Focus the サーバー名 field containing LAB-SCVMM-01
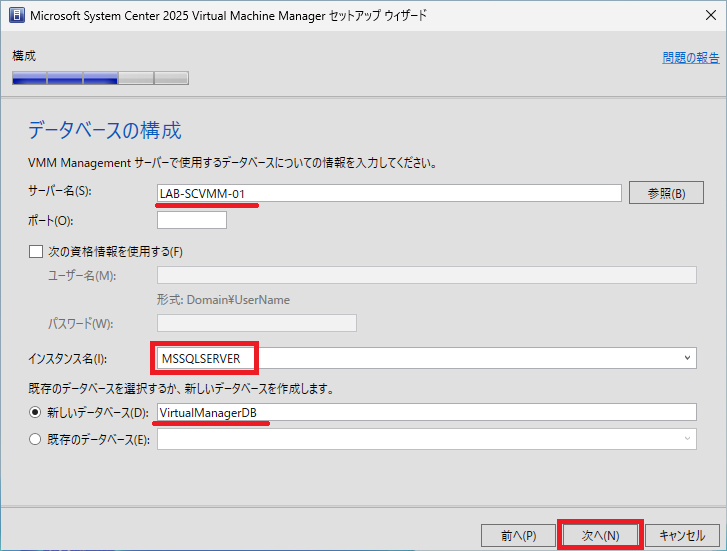The height and width of the screenshot is (551, 727). [x=389, y=193]
